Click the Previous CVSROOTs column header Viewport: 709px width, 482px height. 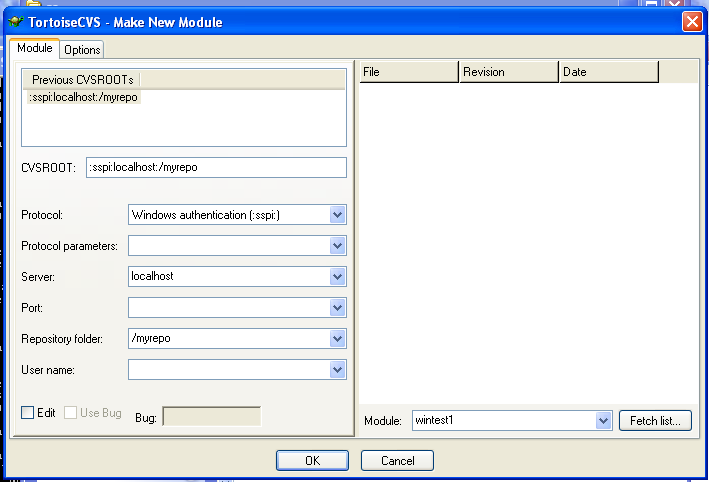coord(81,80)
